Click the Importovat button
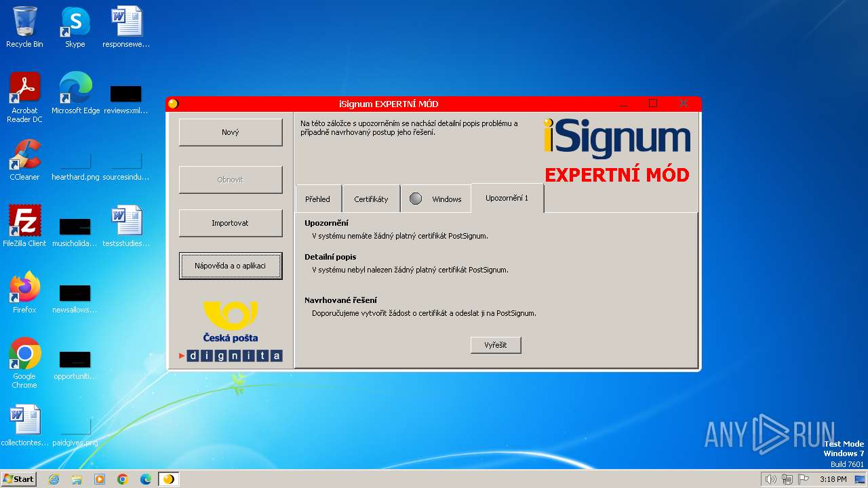Screen dimensions: 868x488 click(x=231, y=223)
